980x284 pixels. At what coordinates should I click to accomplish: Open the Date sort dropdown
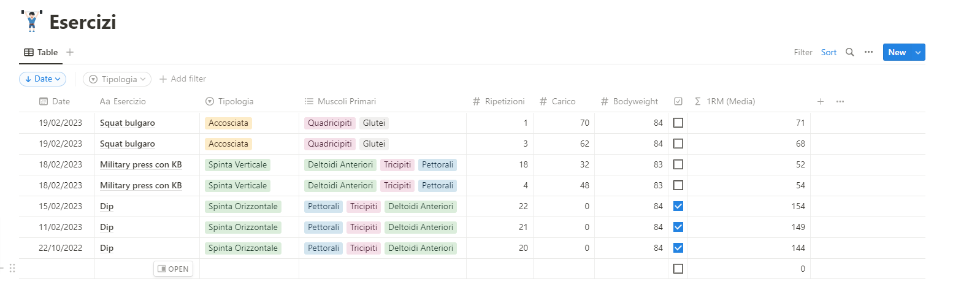coord(43,79)
